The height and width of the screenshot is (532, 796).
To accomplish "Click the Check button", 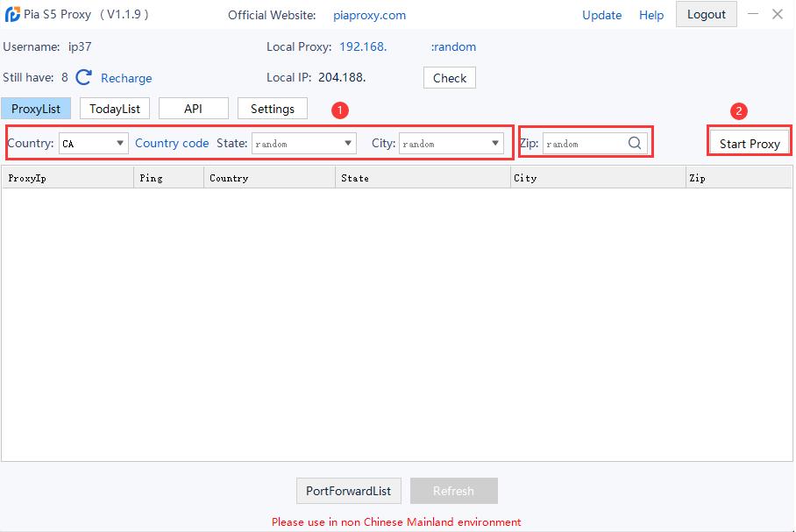I will coord(450,78).
